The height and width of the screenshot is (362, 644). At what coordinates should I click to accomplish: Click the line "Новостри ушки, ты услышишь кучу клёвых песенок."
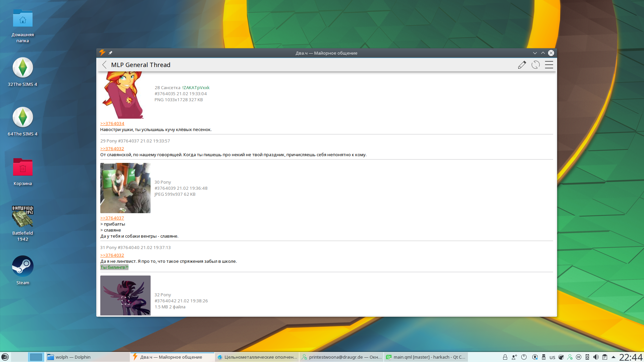pyautogui.click(x=156, y=129)
